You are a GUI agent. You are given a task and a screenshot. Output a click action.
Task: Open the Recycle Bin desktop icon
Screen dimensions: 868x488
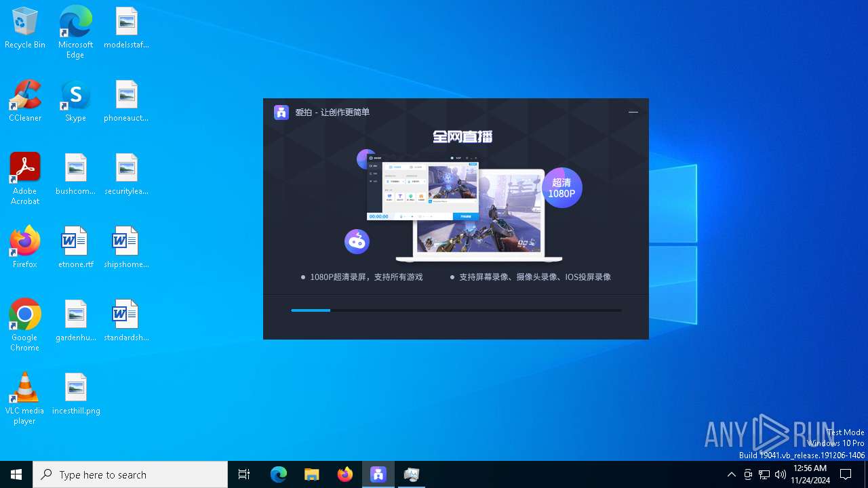(x=25, y=28)
